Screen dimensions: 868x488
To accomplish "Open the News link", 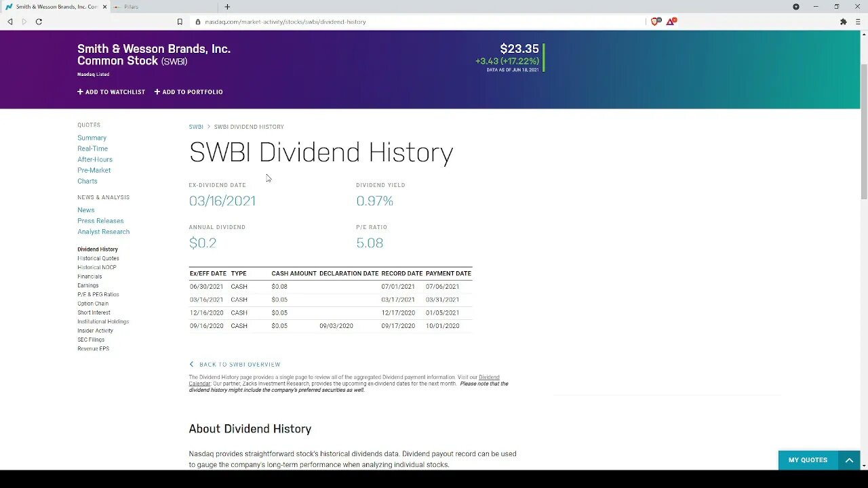I will 85,210.
